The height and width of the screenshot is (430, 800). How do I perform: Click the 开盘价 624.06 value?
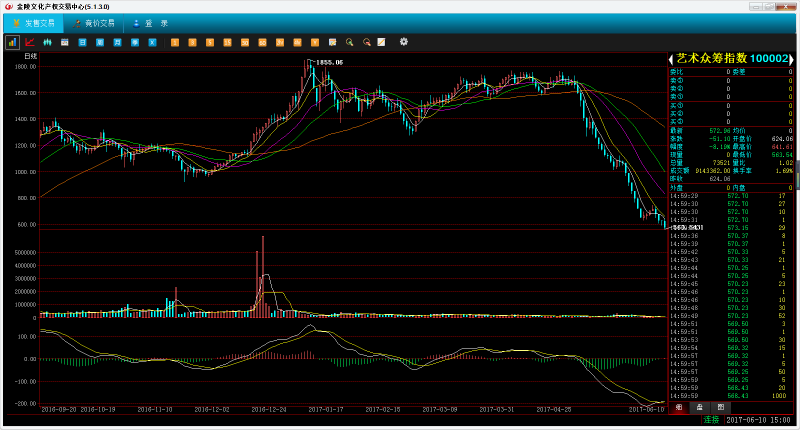[x=782, y=139]
